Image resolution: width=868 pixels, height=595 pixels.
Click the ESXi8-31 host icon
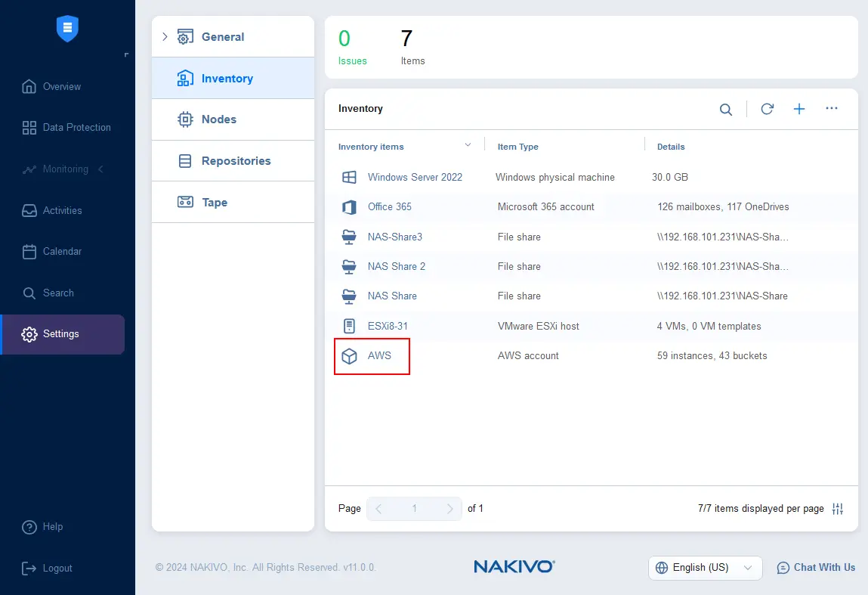pos(349,326)
